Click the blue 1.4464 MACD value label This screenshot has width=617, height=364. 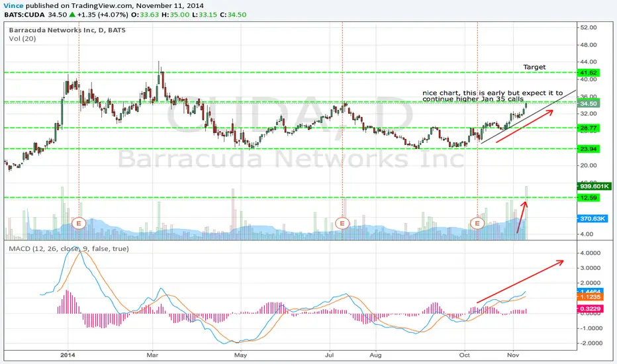591,291
